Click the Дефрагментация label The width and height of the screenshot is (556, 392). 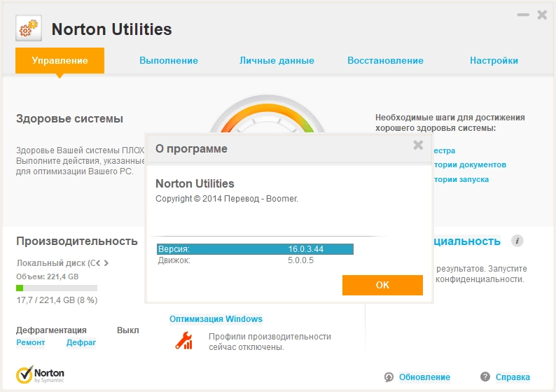click(51, 330)
